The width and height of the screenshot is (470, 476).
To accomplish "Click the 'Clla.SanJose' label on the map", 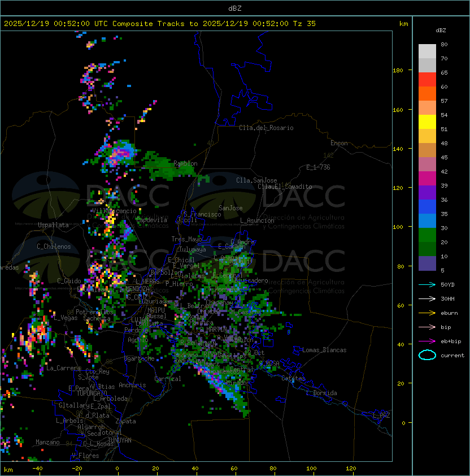I will (x=256, y=180).
